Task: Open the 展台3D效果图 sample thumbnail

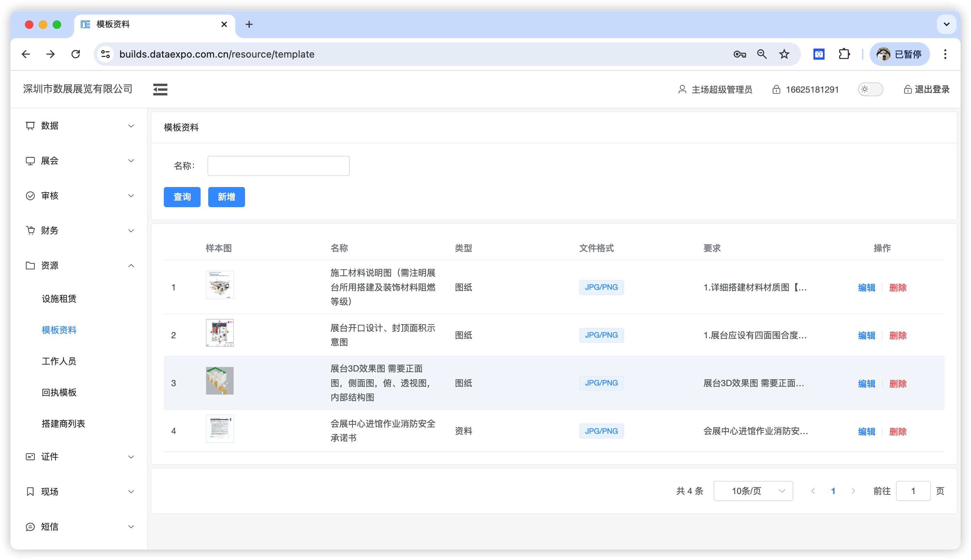Action: [x=220, y=380]
